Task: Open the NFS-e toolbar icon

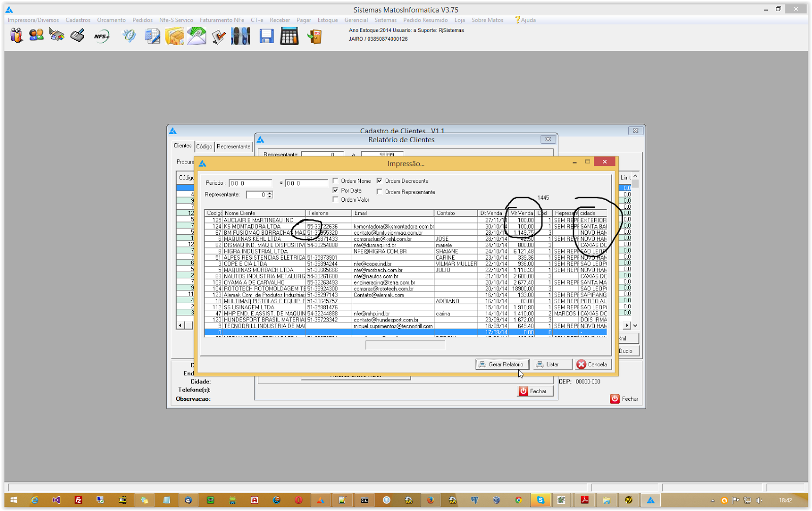Action: pyautogui.click(x=101, y=36)
